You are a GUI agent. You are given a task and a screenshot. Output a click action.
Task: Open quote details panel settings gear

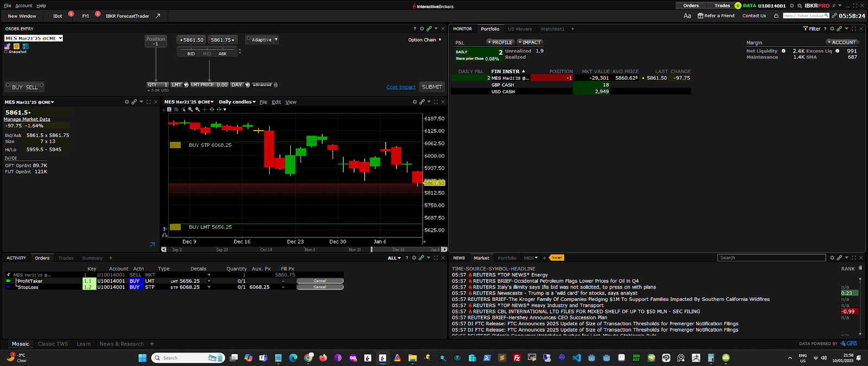(127, 102)
